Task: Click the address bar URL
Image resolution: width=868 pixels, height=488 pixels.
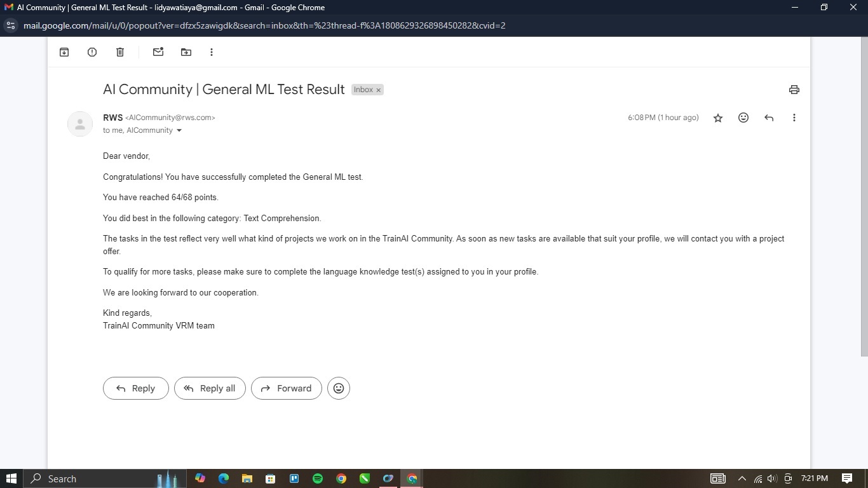Action: (x=264, y=25)
